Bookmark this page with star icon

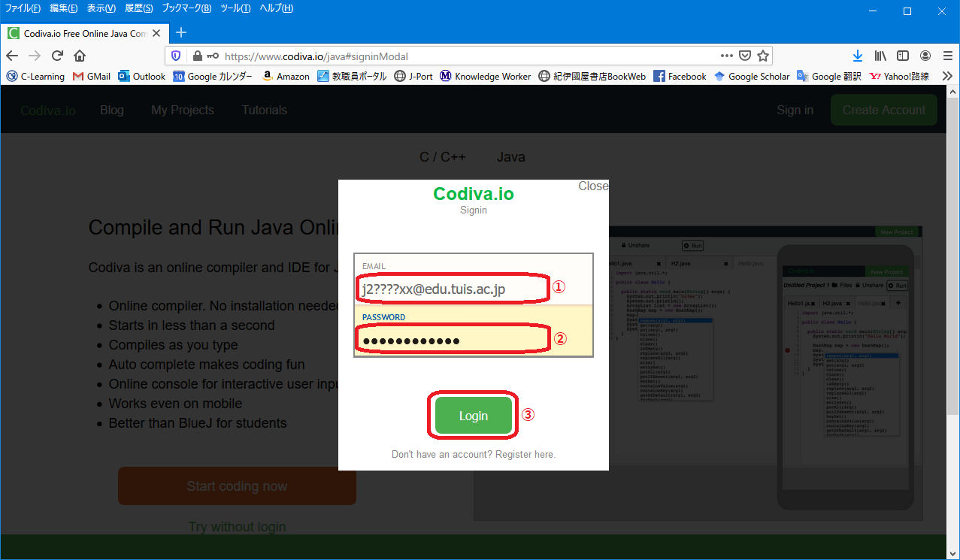pyautogui.click(x=763, y=56)
